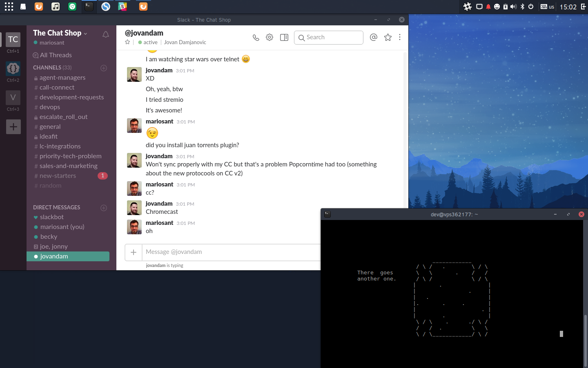Click the winking emoji in mariosant's message
Viewport: 588px width, 368px height.
(x=152, y=133)
